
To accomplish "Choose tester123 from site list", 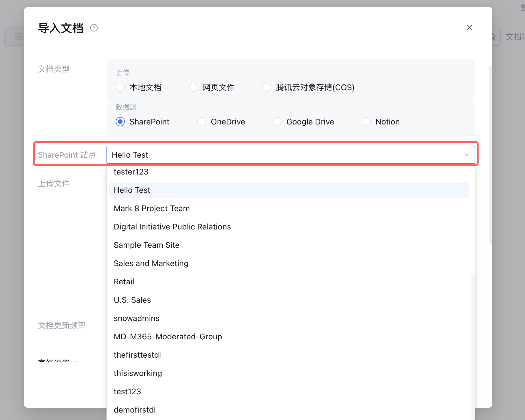I will tap(289, 172).
